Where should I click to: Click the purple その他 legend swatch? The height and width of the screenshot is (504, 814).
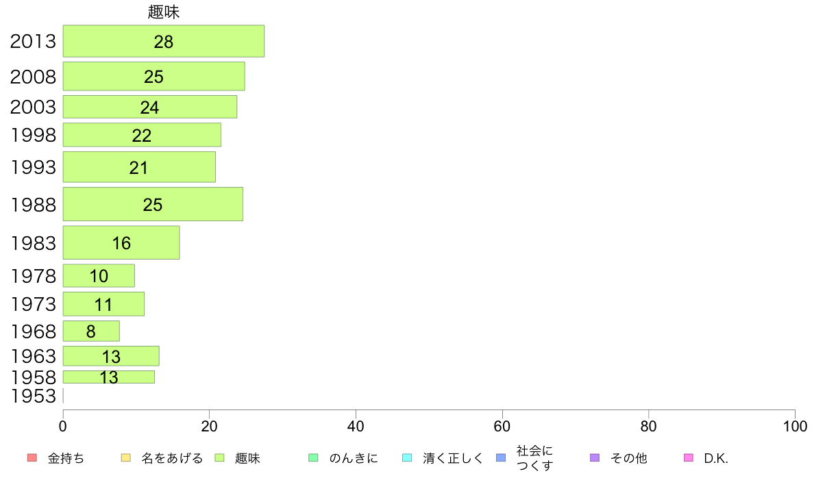595,458
